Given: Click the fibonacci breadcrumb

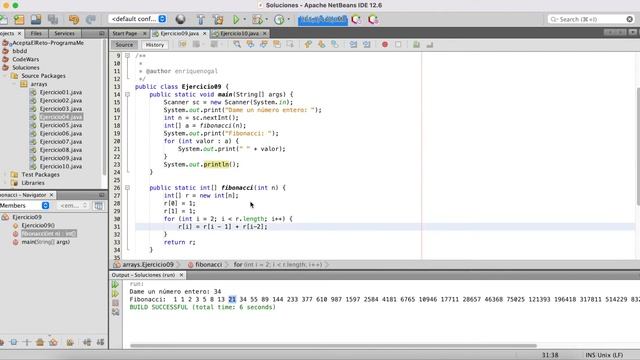Looking at the screenshot, I should 209,264.
